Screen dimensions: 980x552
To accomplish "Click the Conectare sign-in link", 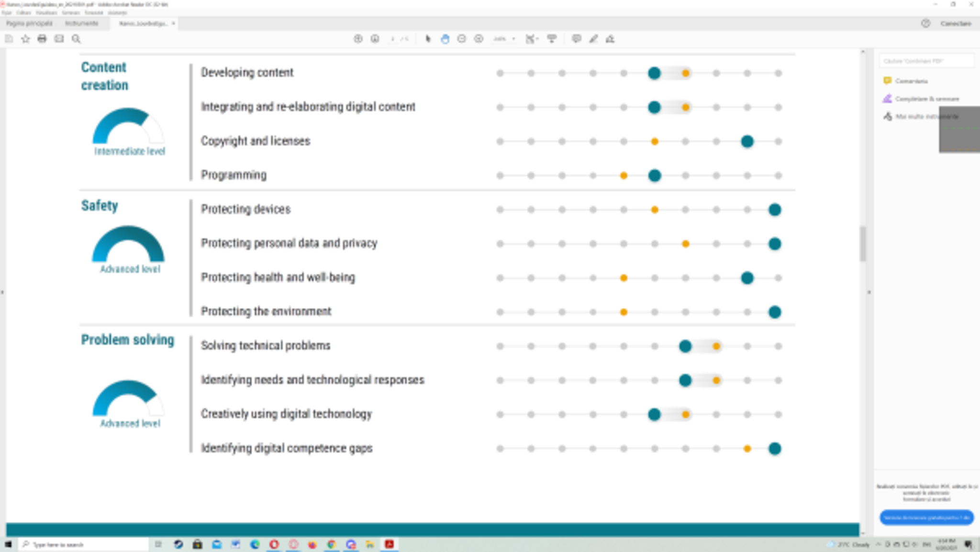I will tap(956, 23).
